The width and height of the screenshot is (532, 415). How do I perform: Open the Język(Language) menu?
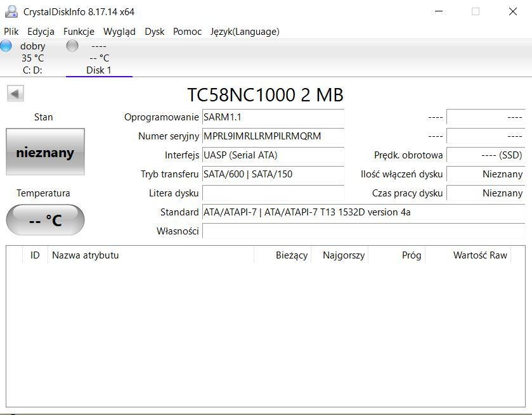click(245, 32)
